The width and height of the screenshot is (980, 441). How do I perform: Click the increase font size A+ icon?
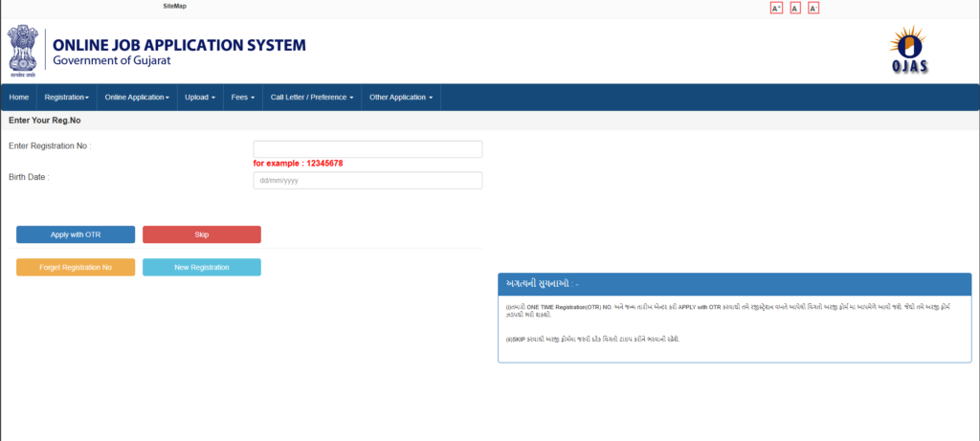776,9
